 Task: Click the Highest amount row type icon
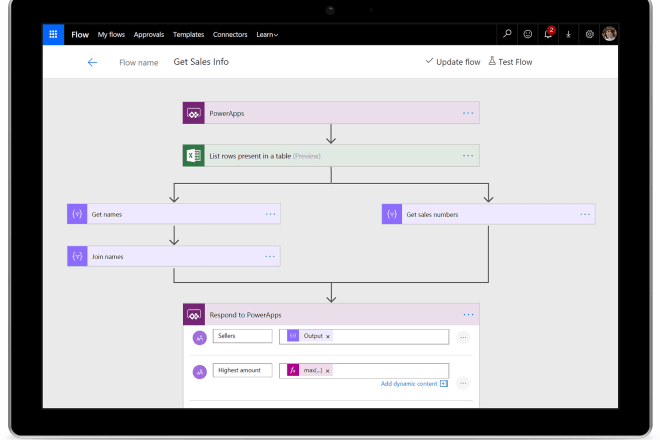coord(200,372)
